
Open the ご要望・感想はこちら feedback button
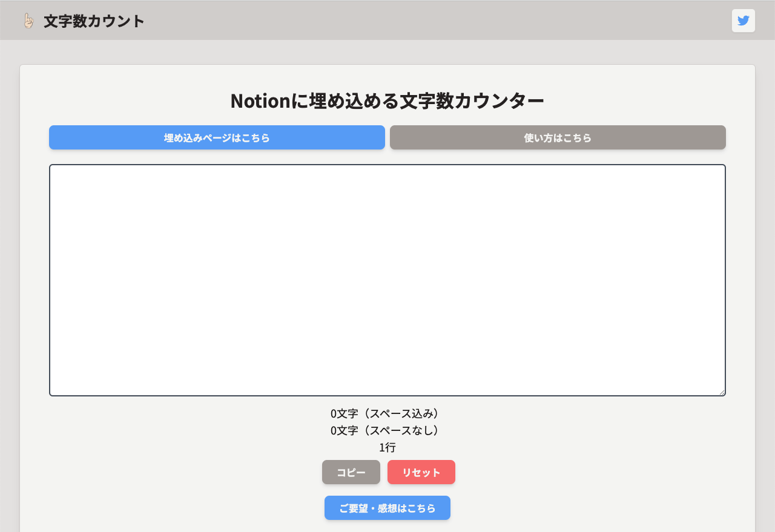pos(387,508)
